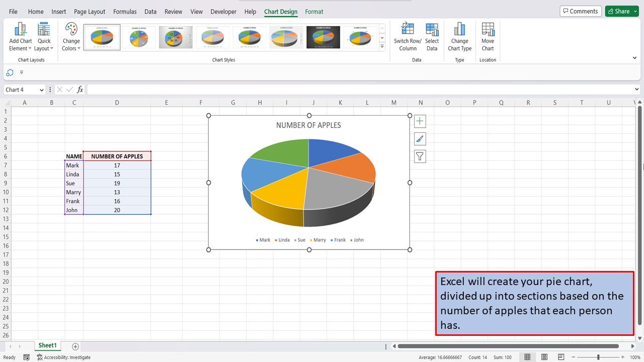644x362 pixels.
Task: Open the Chart Filters funnel beside the chart
Action: (420, 156)
